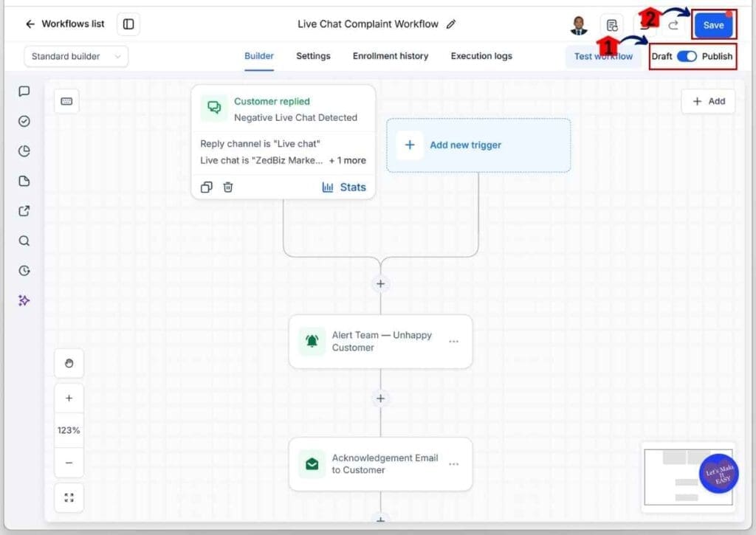This screenshot has width=756, height=535.
Task: Open options menu for Alert Team action
Action: 454,341
